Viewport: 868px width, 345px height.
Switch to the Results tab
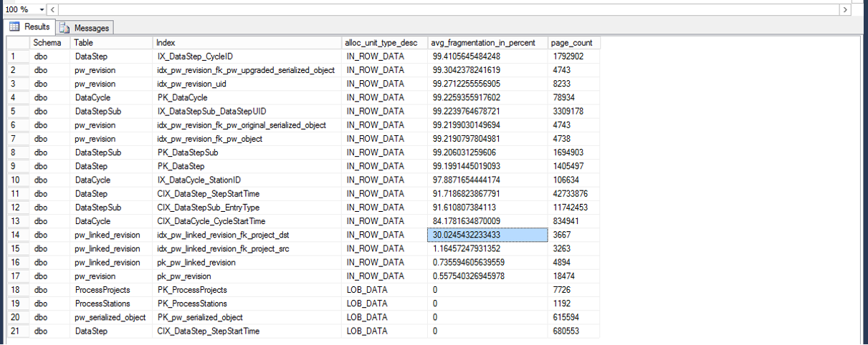[x=29, y=26]
